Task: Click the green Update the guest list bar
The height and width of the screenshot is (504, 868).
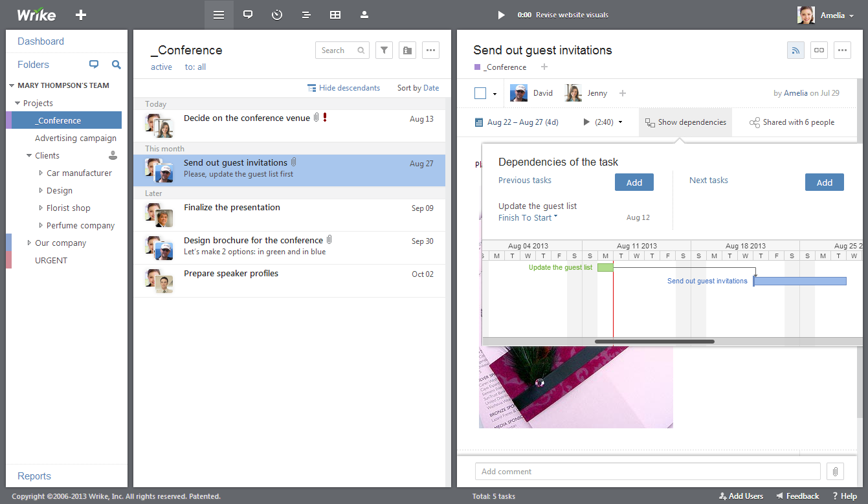Action: (x=605, y=267)
